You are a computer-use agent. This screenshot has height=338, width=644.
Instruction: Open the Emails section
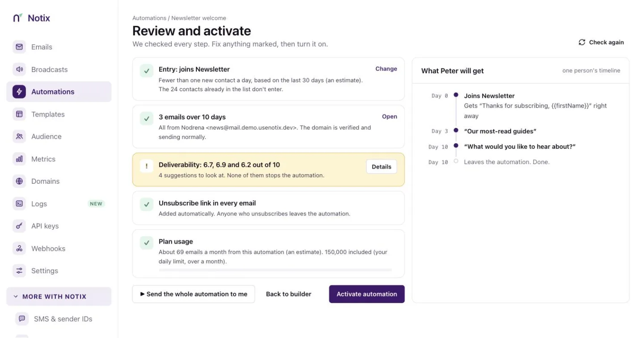59,47
